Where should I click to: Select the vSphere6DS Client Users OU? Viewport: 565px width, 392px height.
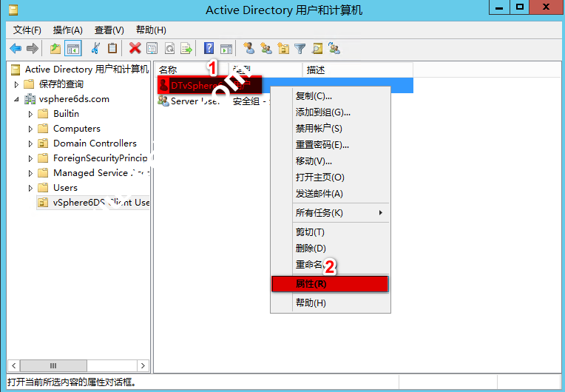tap(94, 203)
